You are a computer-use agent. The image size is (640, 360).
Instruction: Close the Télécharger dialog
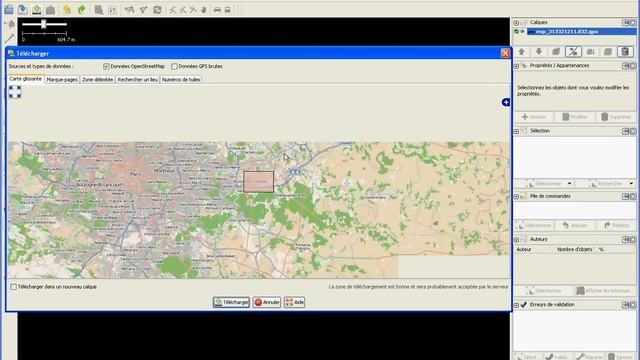click(x=505, y=53)
